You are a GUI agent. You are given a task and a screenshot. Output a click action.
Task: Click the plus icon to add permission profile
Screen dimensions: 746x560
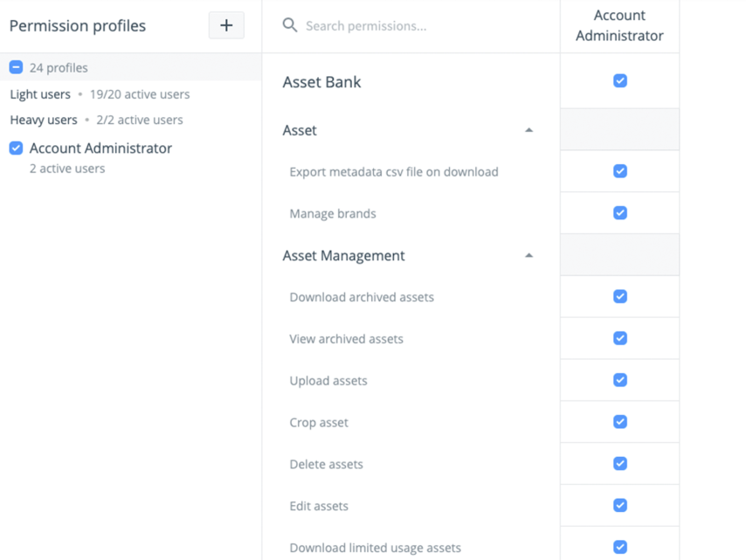[226, 25]
